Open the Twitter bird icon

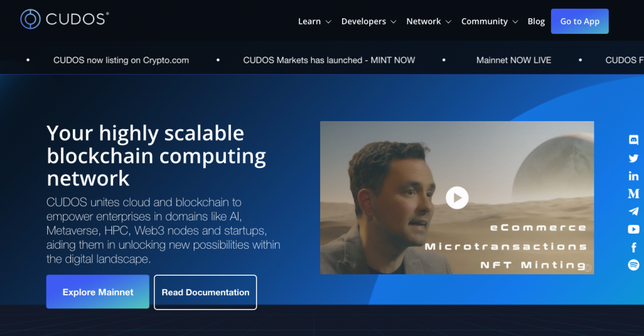[x=633, y=158]
